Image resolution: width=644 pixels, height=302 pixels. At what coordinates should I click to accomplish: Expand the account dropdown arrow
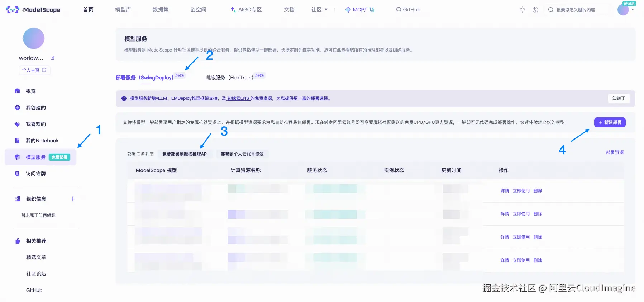[633, 10]
